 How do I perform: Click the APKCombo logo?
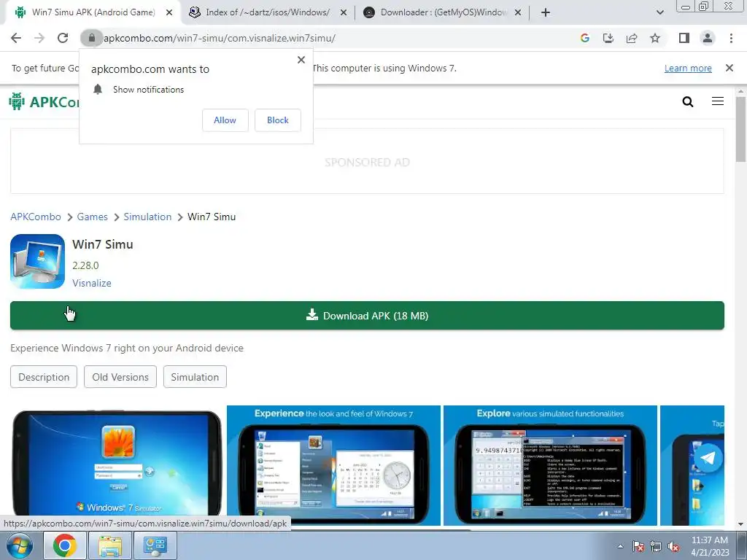point(44,101)
